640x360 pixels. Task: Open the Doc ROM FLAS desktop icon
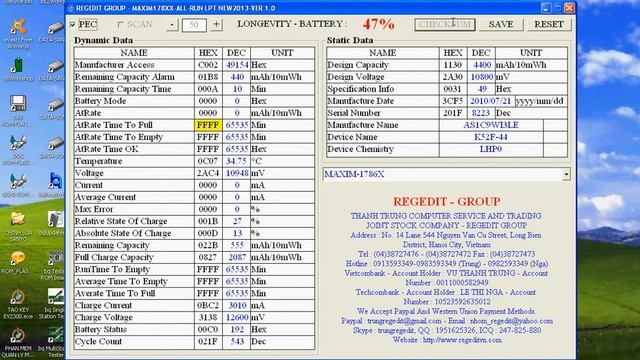(x=18, y=143)
